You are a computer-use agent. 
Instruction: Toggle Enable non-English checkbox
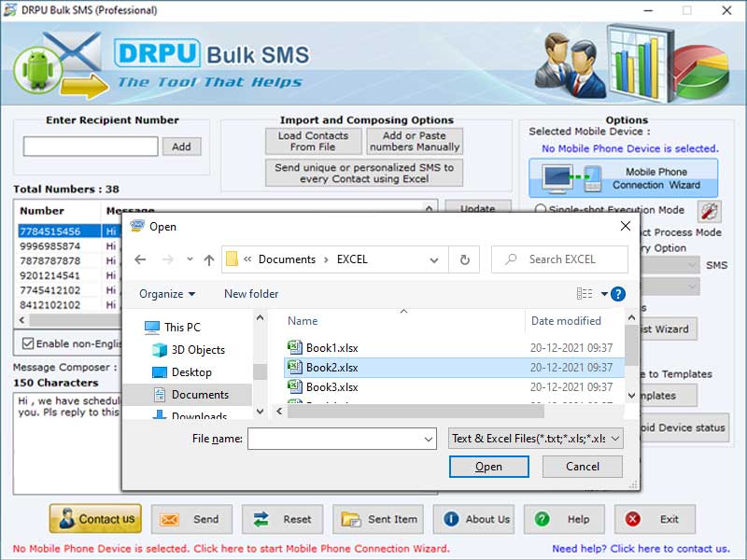coord(27,343)
